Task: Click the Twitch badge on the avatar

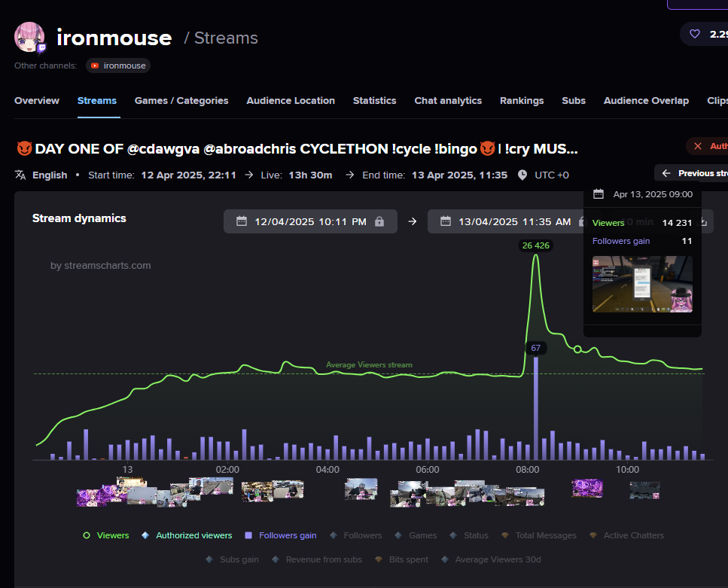Action: click(x=42, y=47)
